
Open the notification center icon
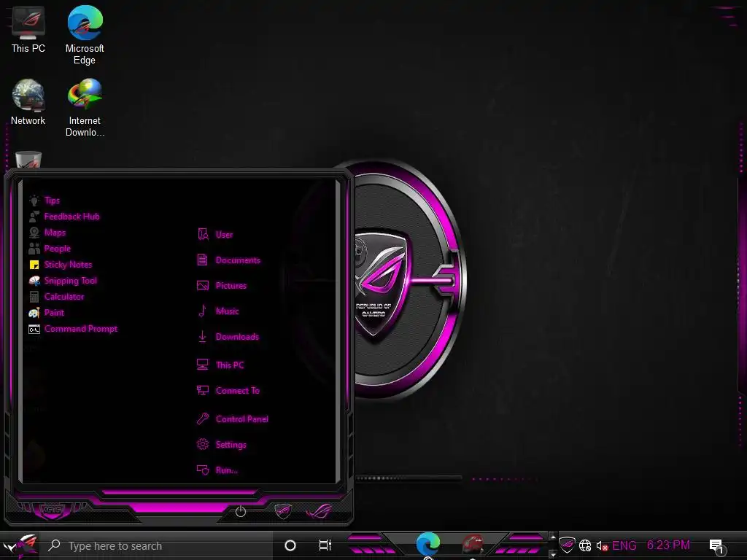(718, 546)
